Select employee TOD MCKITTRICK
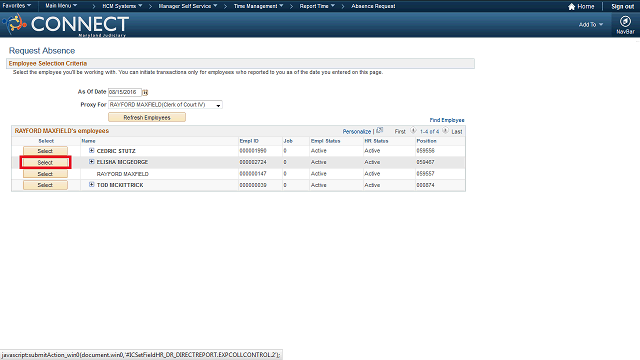The height and width of the screenshot is (360, 640). (x=45, y=185)
